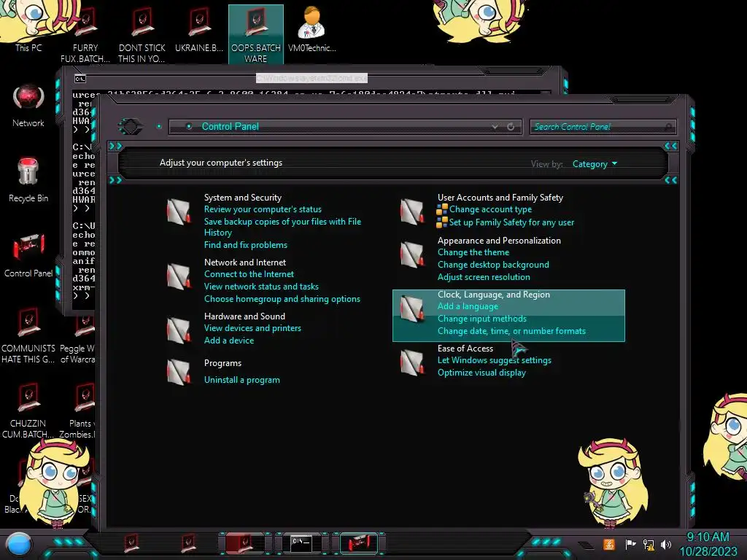This screenshot has width=747, height=560.
Task: Open Connect to the Internet
Action: (249, 274)
